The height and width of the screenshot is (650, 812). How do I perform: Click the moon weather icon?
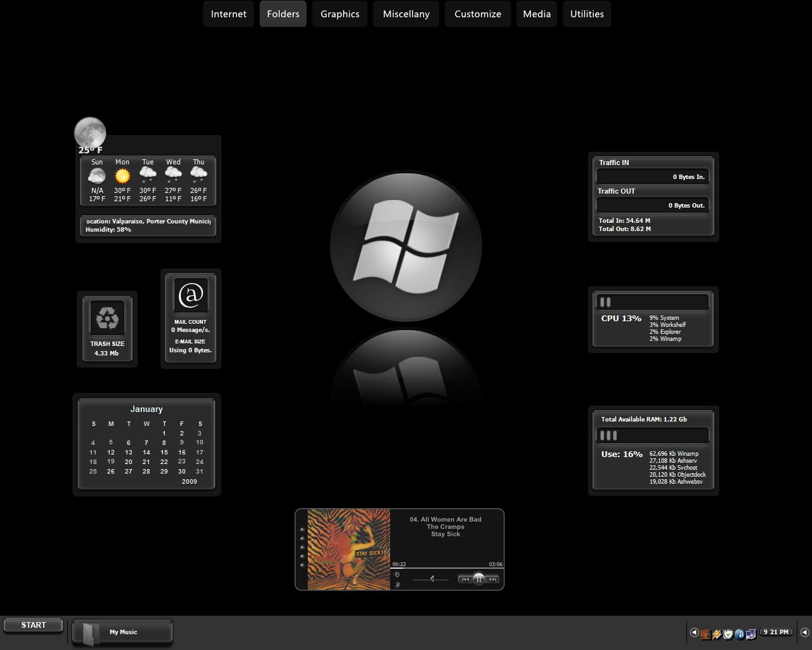click(90, 133)
